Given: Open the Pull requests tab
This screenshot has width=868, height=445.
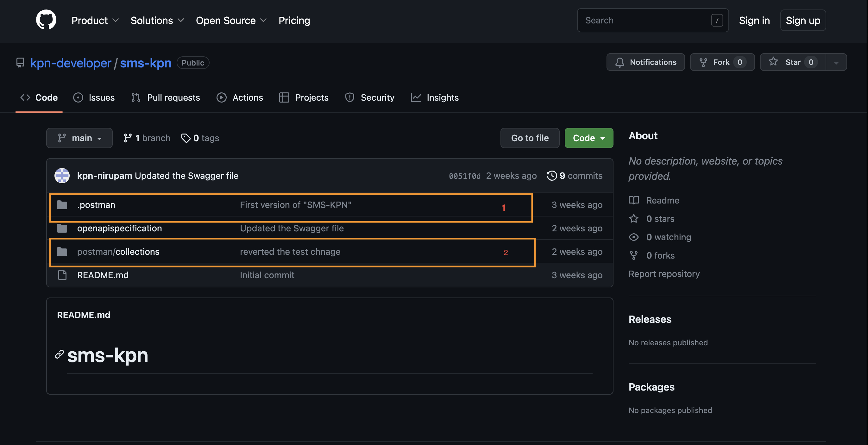Looking at the screenshot, I should click(166, 98).
